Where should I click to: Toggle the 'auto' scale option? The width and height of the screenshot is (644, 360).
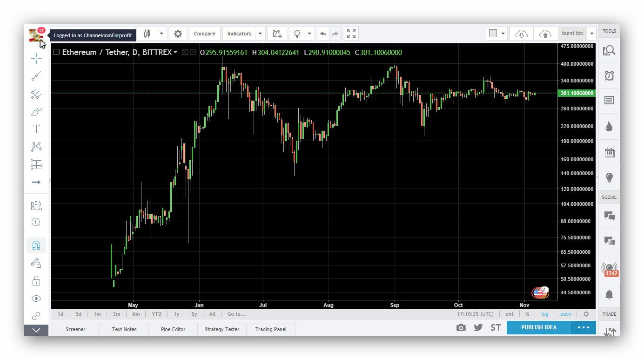pyautogui.click(x=565, y=314)
